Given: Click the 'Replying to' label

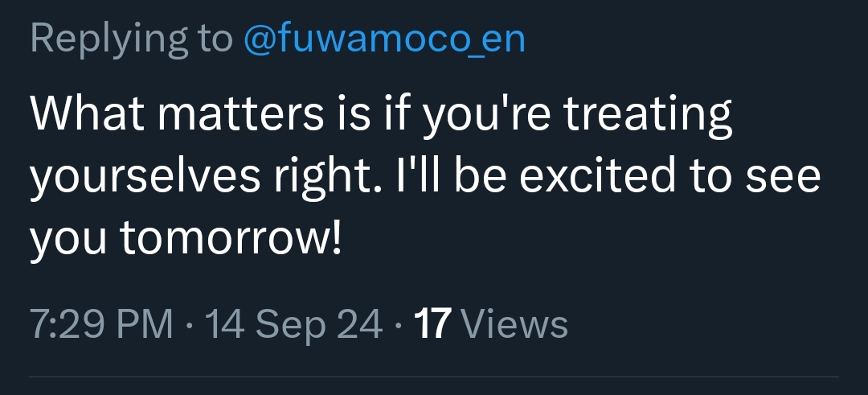Looking at the screenshot, I should 133,40.
